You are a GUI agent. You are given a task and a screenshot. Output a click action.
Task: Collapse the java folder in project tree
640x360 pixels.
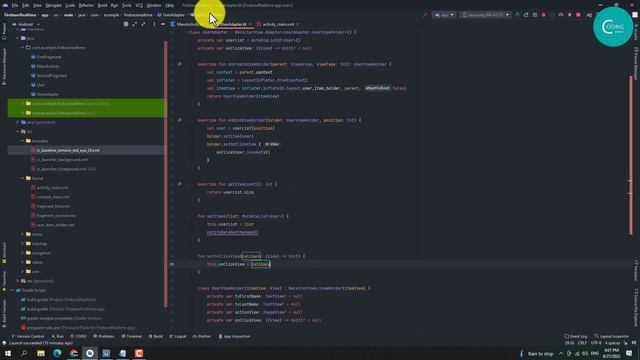tap(18, 38)
